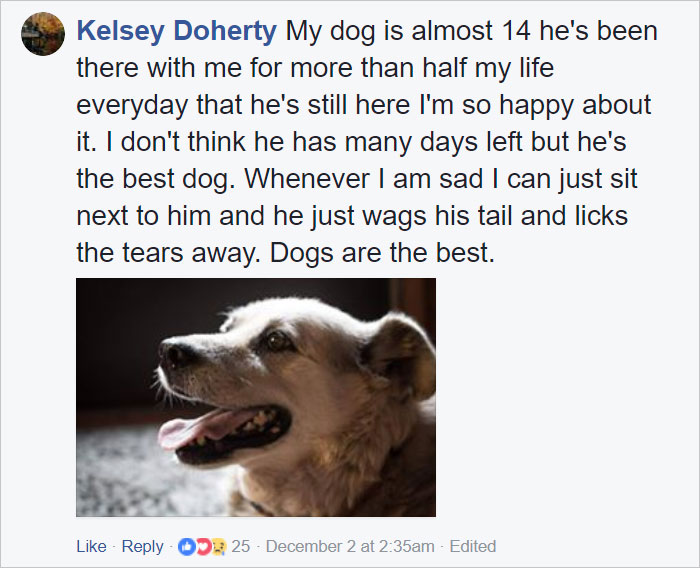Open the comment permalink December 2 timestamp
700x568 pixels.
[350, 547]
